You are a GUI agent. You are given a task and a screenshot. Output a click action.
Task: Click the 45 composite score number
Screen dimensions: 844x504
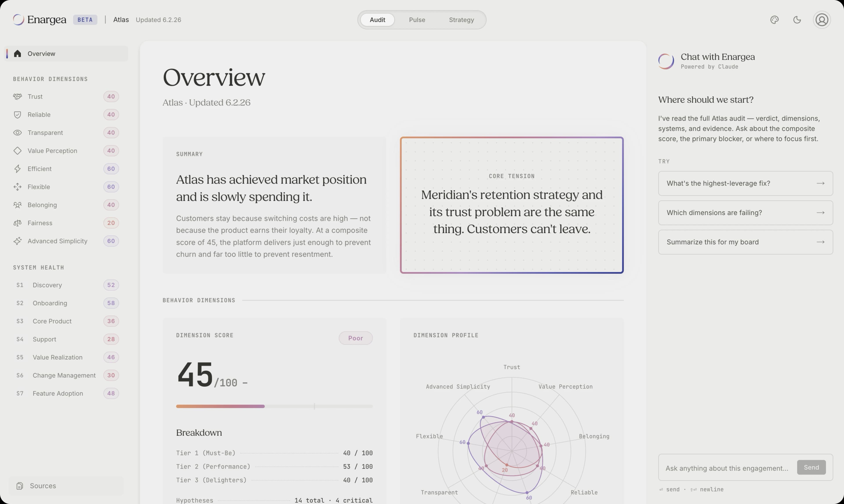[195, 374]
